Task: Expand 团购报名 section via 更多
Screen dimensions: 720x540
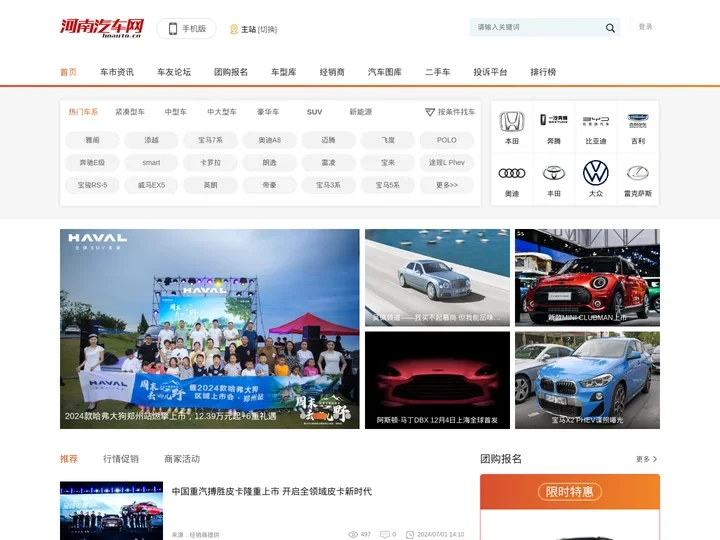Action: [x=646, y=459]
